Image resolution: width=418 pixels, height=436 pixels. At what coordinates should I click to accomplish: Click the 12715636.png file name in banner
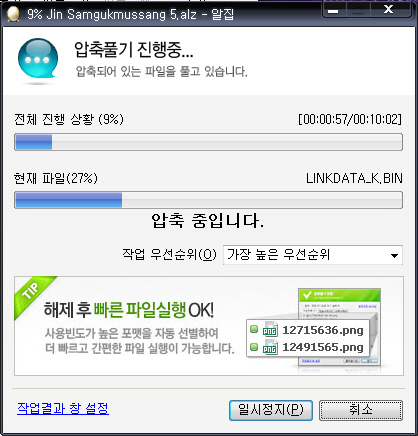tap(323, 330)
